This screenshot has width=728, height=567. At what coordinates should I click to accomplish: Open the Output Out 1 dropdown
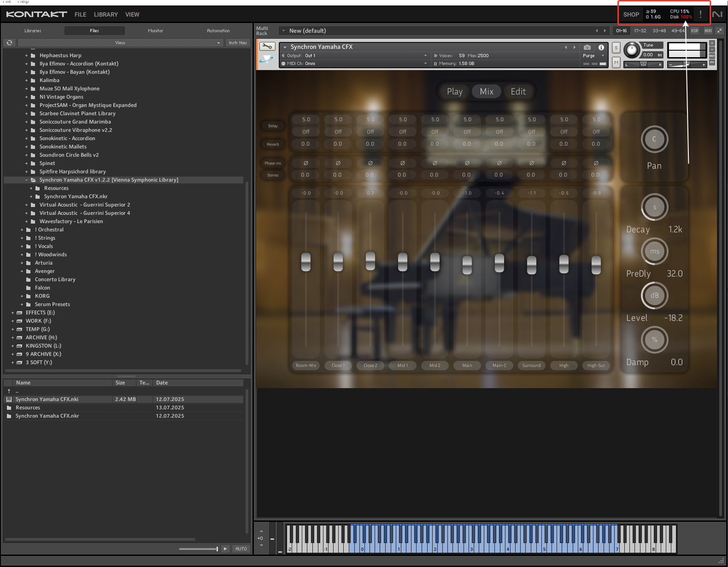click(355, 55)
